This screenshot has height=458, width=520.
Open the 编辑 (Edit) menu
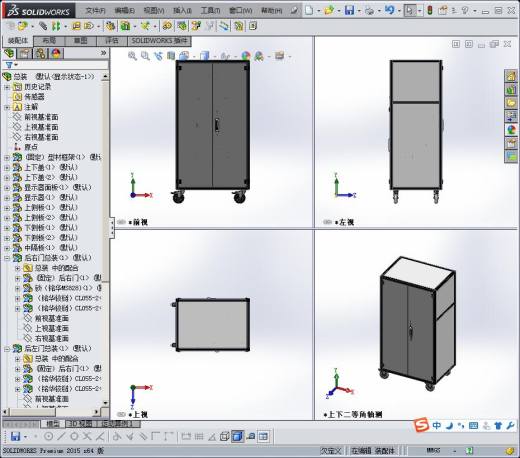[x=124, y=11]
